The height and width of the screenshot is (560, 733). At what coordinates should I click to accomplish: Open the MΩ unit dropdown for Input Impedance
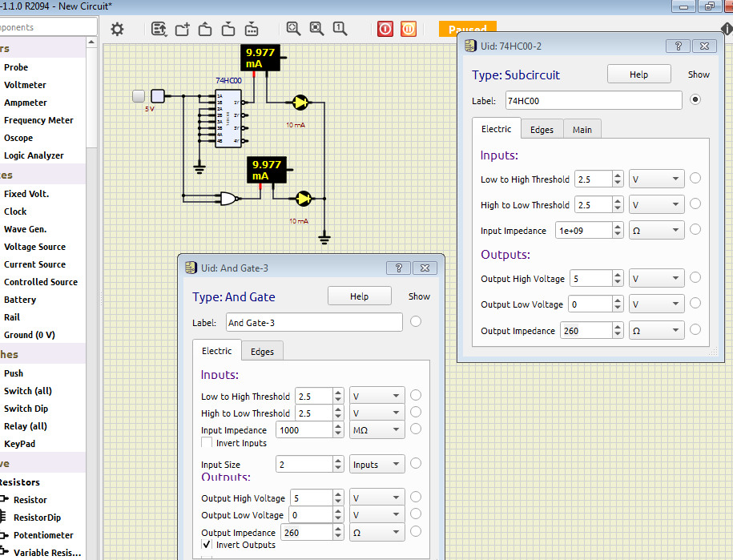tap(377, 430)
